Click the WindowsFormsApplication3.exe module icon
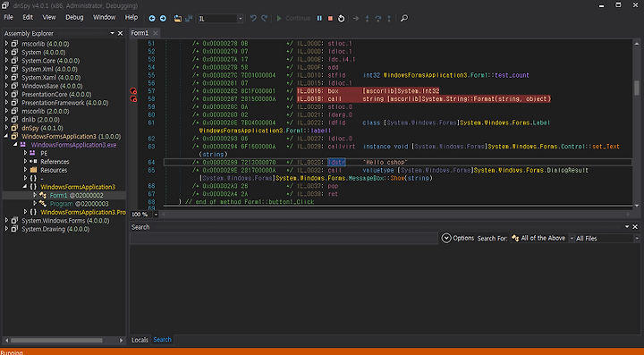The width and height of the screenshot is (644, 355). click(23, 145)
